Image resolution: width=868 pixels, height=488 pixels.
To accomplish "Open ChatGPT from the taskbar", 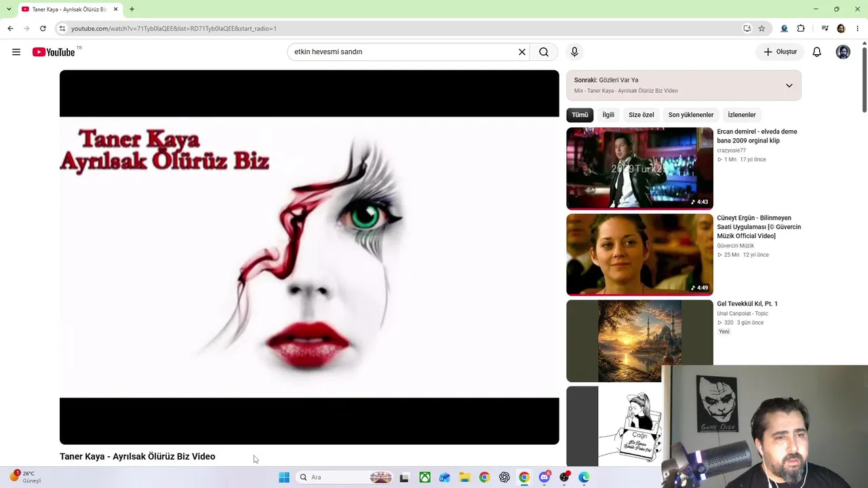I will point(505,477).
